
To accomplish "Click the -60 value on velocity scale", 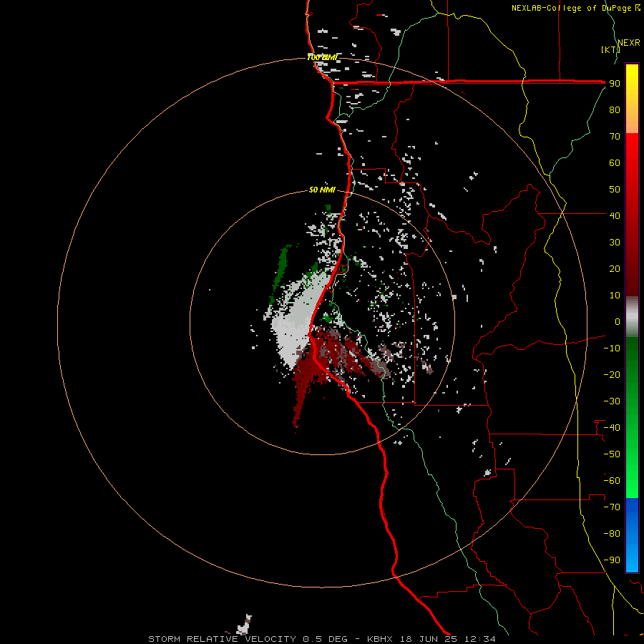I will (612, 481).
